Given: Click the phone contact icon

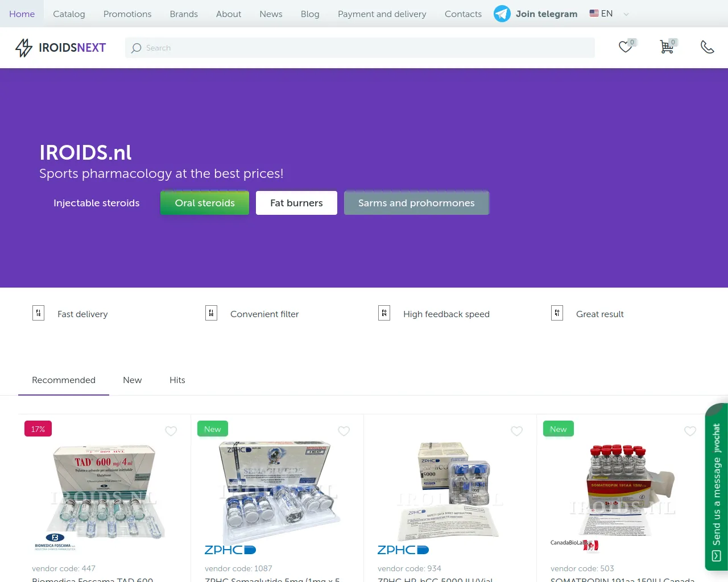Looking at the screenshot, I should (707, 47).
